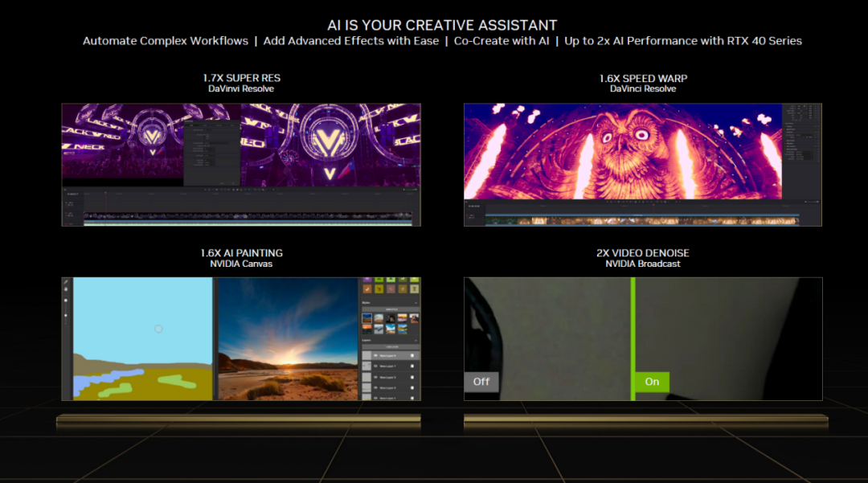The height and width of the screenshot is (483, 868).
Task: Click the red-outlined OK button in Super Res dialog
Action: [233, 183]
